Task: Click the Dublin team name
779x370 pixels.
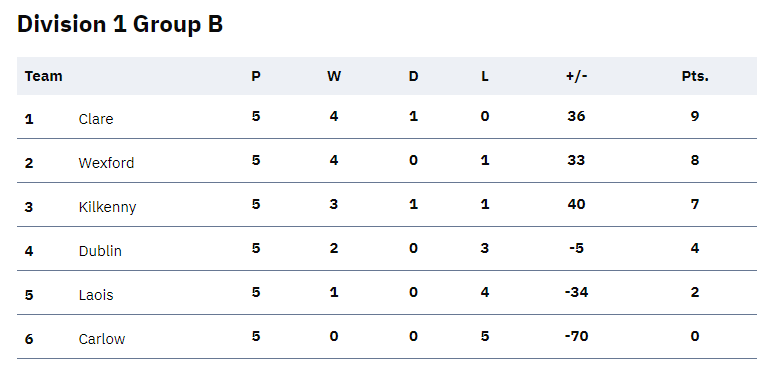Action: click(100, 251)
